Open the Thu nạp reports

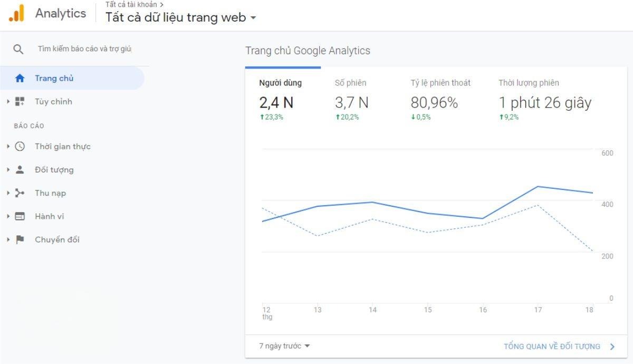[x=50, y=193]
